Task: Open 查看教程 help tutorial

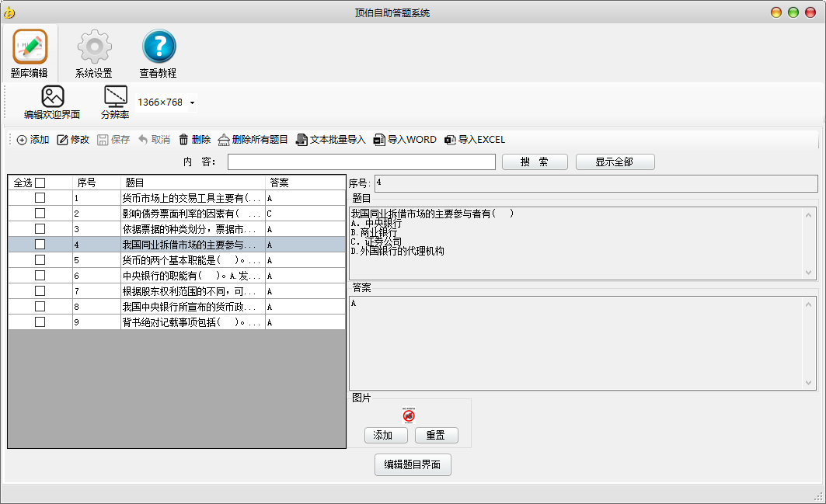Action: click(x=159, y=48)
